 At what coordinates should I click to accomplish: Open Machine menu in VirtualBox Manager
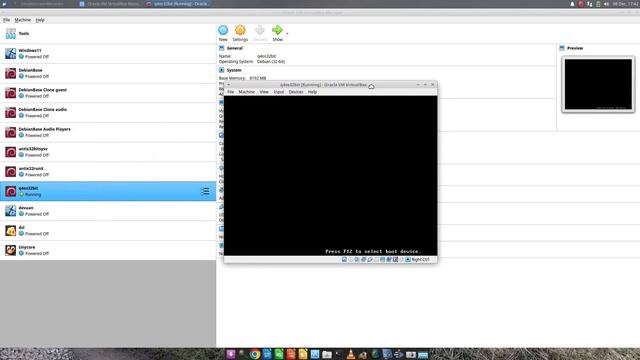point(22,20)
